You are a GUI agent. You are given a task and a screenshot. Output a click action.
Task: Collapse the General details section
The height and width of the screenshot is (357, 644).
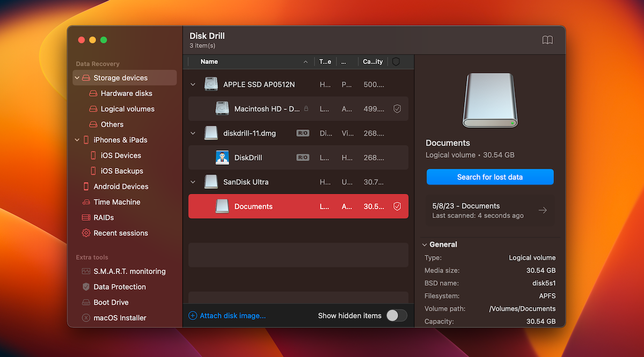pyautogui.click(x=425, y=244)
